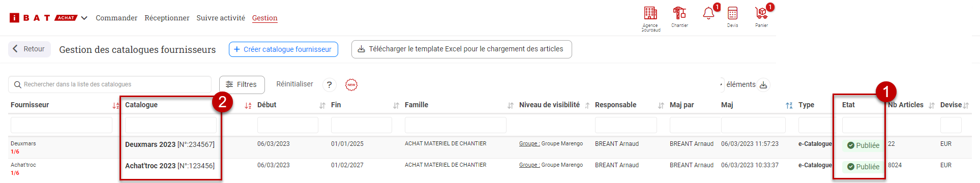Open the Agence Sourdaud building icon
Screen dimensions: 980x183
coord(650,13)
